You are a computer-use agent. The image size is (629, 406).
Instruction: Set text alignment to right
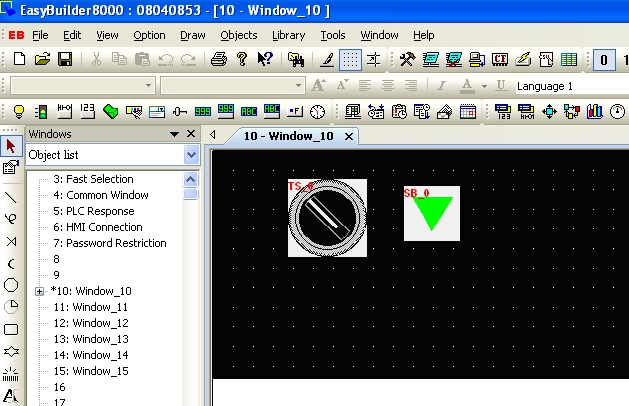411,85
